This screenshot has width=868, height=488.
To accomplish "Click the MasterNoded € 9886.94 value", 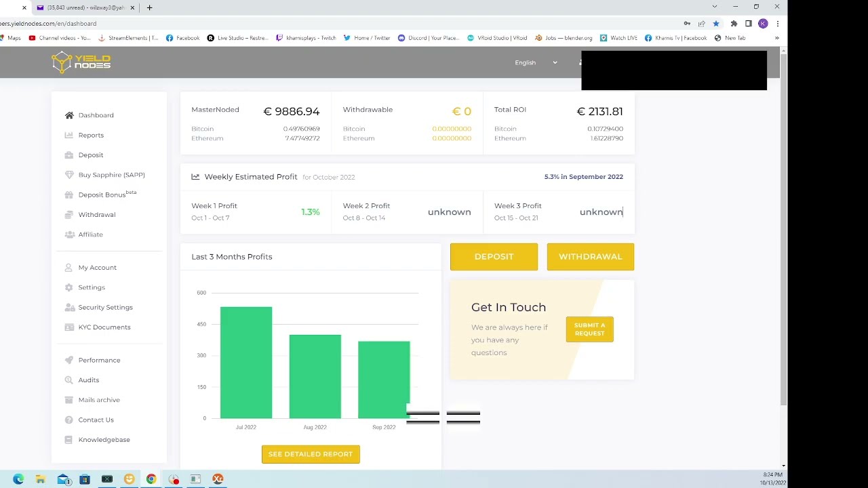I will tap(291, 111).
